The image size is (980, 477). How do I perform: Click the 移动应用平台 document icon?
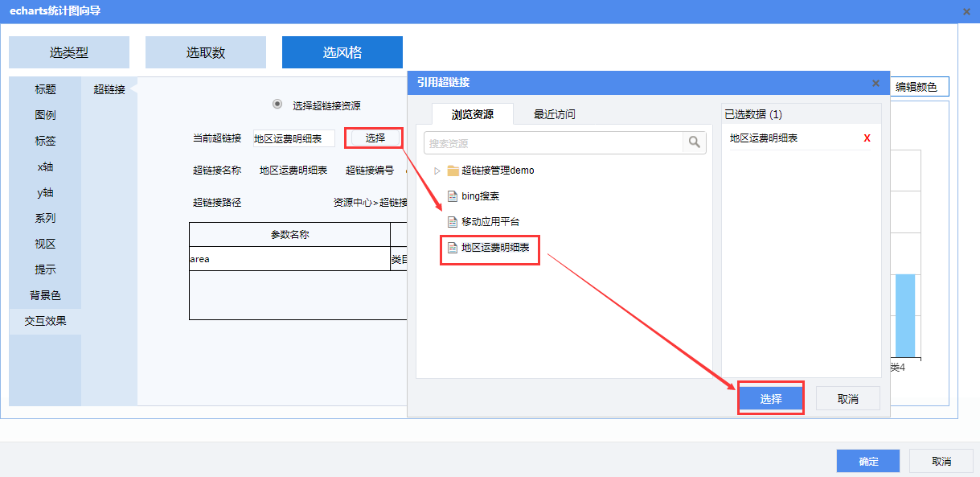452,222
